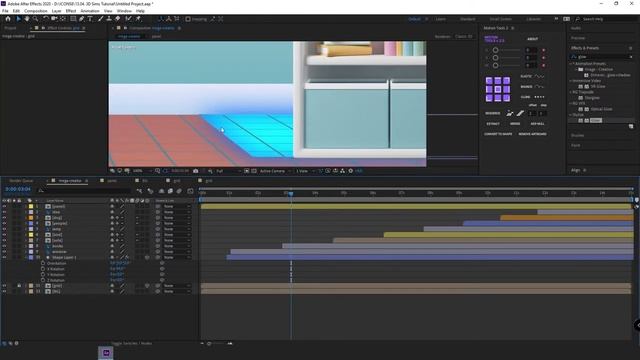Select the Roto Brush tool
Viewport: 640px width, 360px height.
pos(129,19)
